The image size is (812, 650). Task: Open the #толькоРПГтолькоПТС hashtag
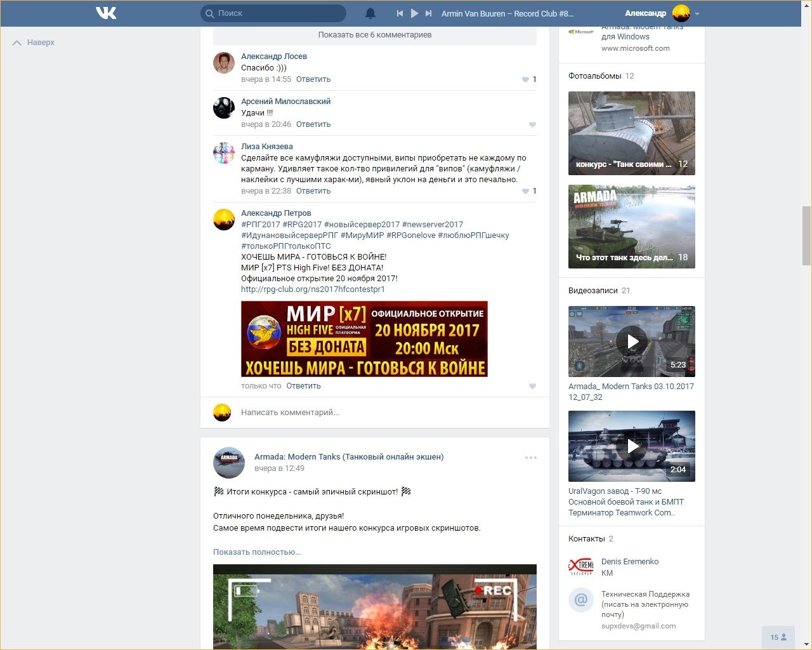coord(286,246)
